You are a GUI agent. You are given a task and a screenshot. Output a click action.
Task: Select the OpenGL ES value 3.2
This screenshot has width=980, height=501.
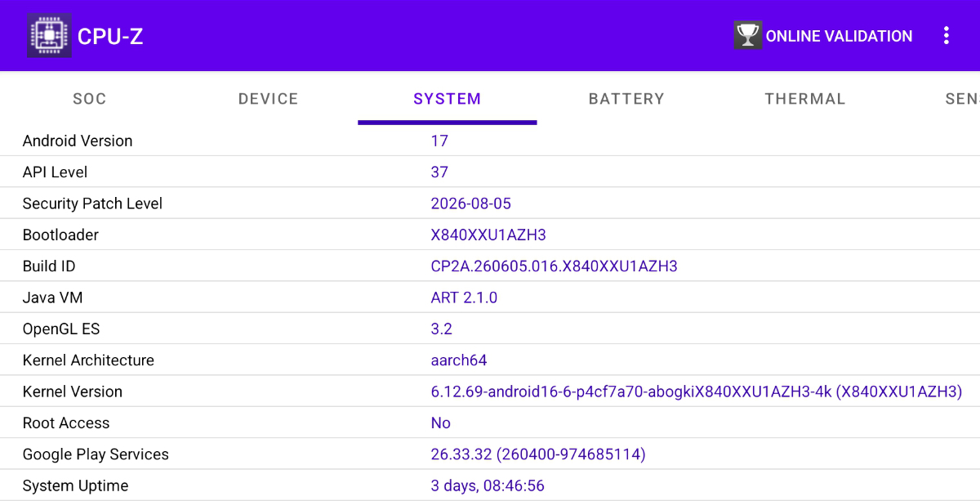pos(442,329)
